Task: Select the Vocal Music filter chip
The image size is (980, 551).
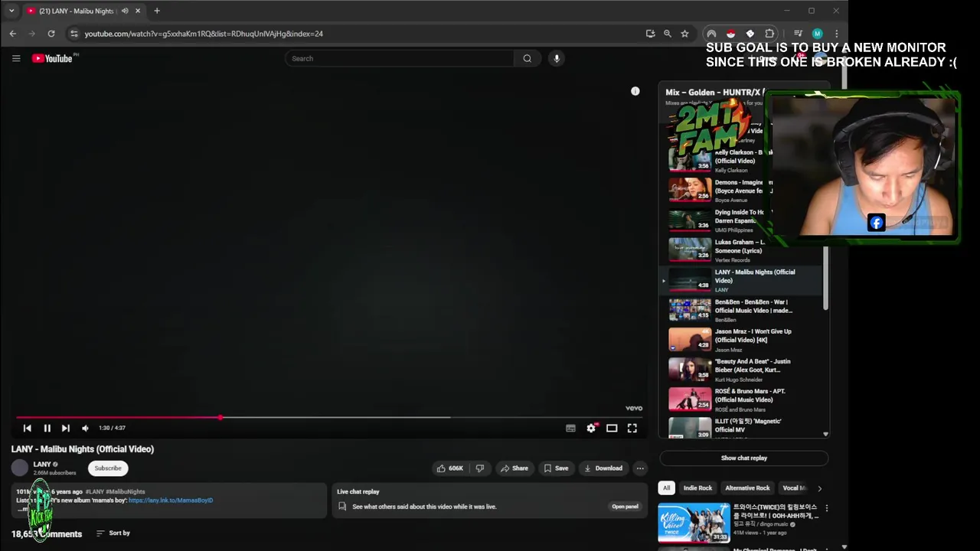Action: (794, 488)
